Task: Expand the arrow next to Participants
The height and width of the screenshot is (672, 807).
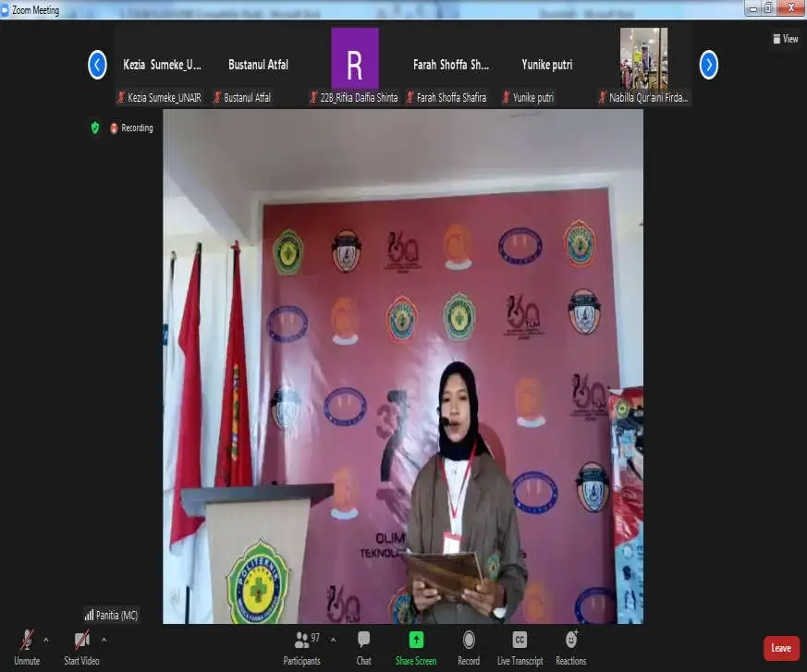Action: 333,639
